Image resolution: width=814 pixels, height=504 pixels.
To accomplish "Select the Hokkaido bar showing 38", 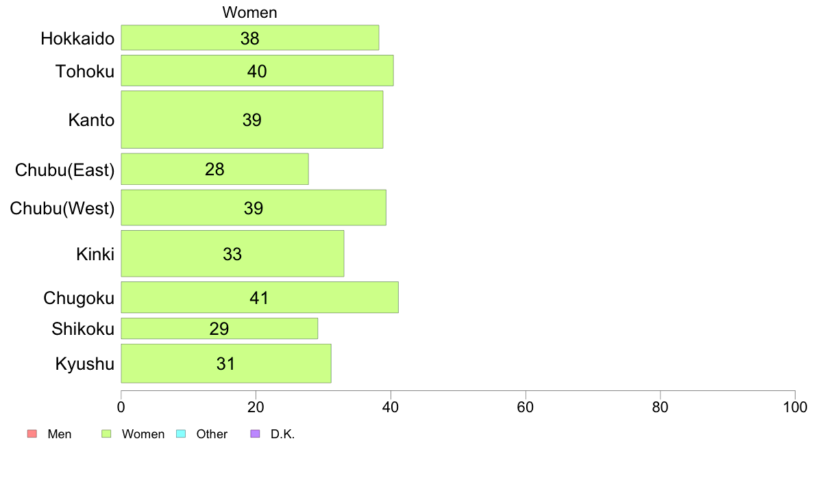I will pyautogui.click(x=249, y=38).
